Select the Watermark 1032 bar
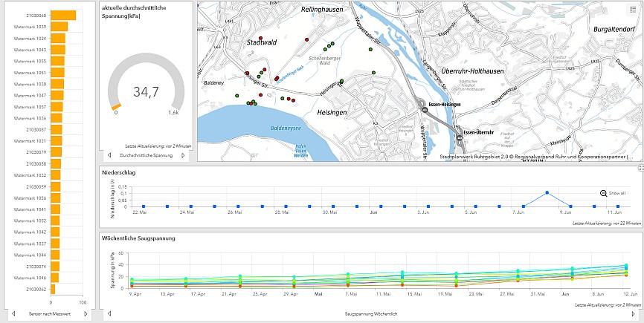The image size is (644, 323). (x=56, y=175)
